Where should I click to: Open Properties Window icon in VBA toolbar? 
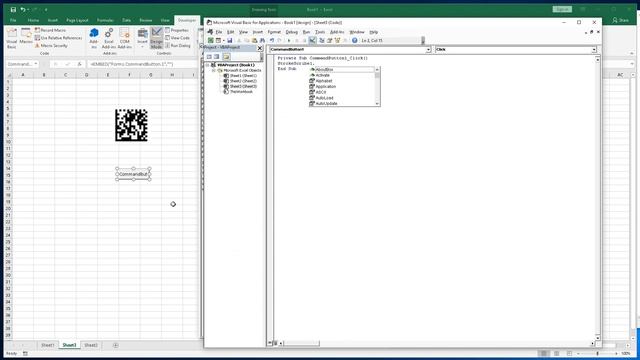(x=329, y=40)
